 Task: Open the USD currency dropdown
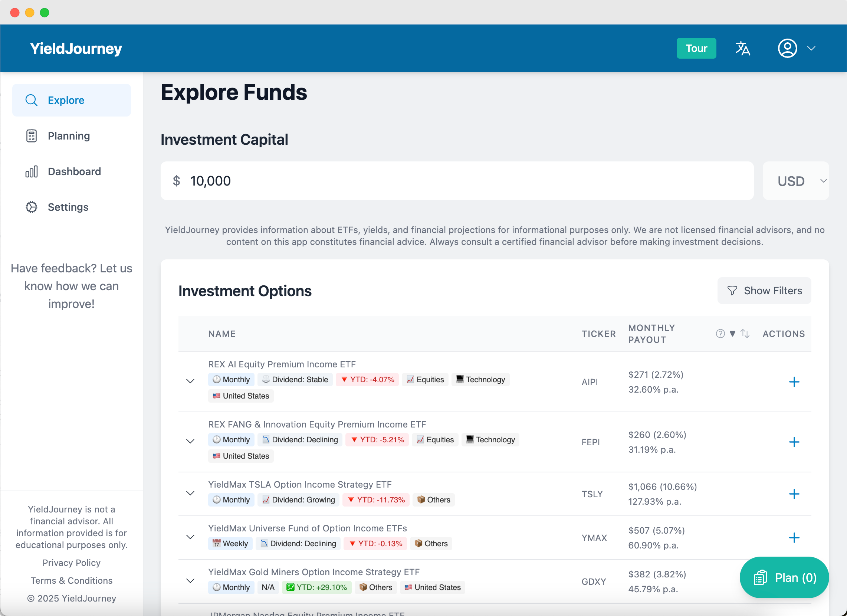point(796,181)
